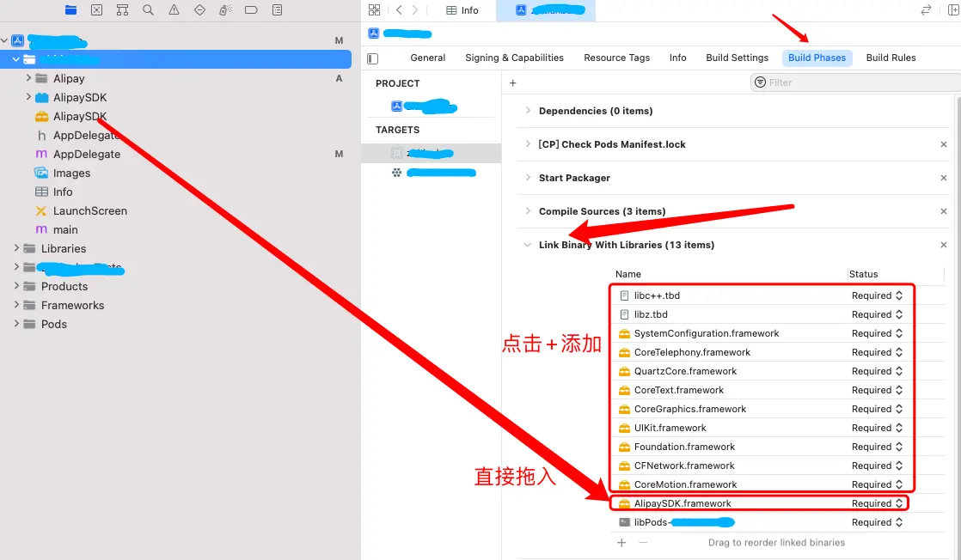
Task: Change status of UIKit.framework
Action: coord(877,428)
